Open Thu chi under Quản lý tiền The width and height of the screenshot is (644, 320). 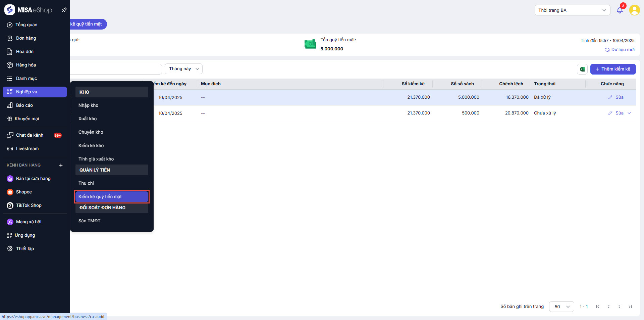[86, 183]
